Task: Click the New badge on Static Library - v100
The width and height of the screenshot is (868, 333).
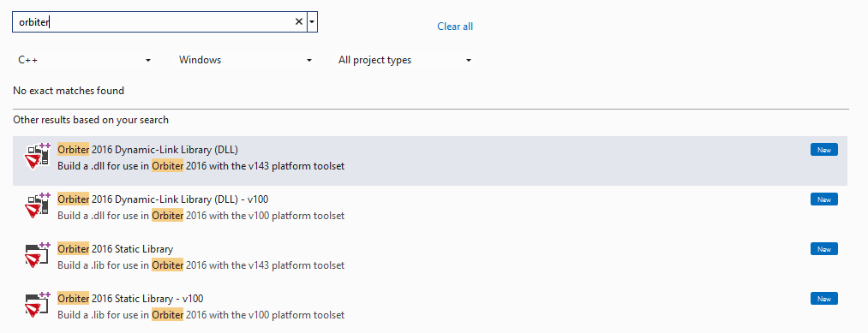Action: pyautogui.click(x=824, y=300)
